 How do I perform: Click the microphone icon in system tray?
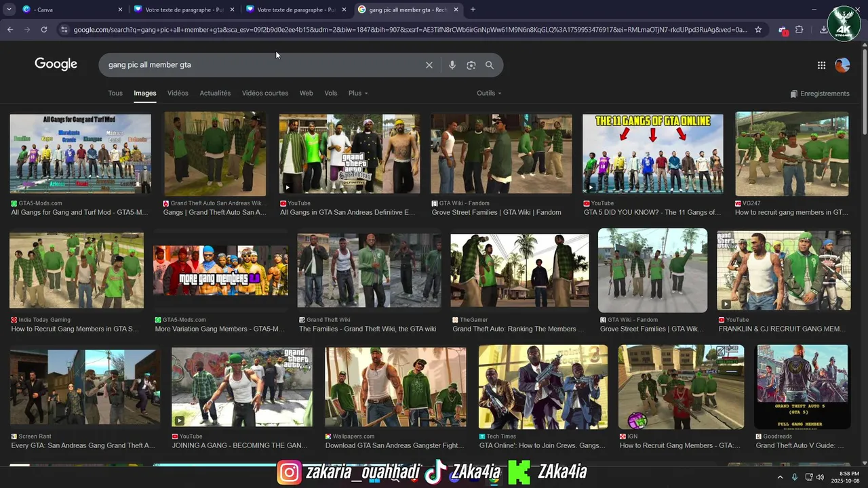tap(794, 477)
